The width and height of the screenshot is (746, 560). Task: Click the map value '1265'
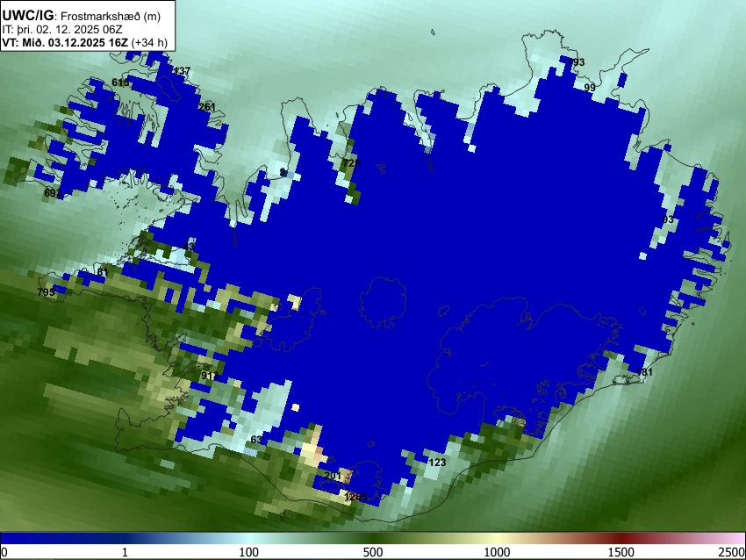tap(355, 497)
